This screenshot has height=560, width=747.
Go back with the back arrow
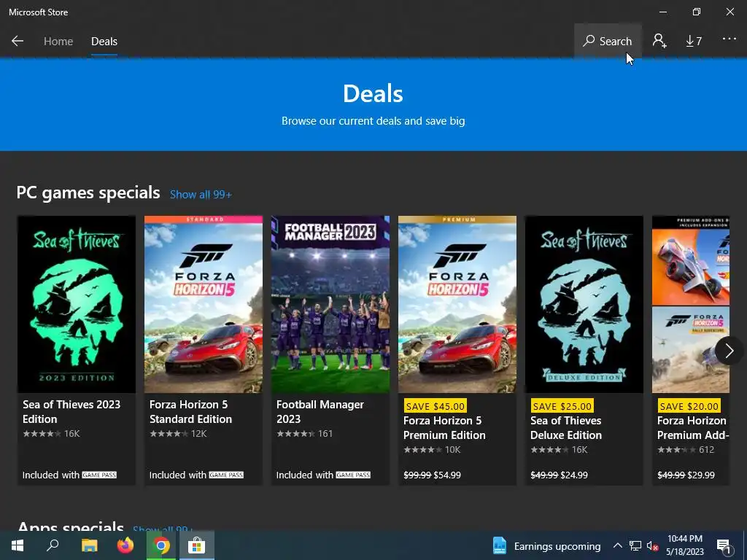pyautogui.click(x=18, y=41)
